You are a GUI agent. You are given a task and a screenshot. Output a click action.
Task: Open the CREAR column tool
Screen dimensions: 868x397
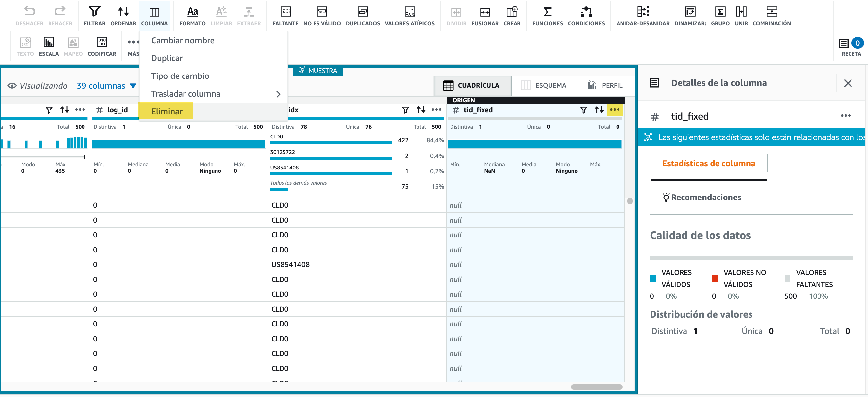[x=512, y=15]
